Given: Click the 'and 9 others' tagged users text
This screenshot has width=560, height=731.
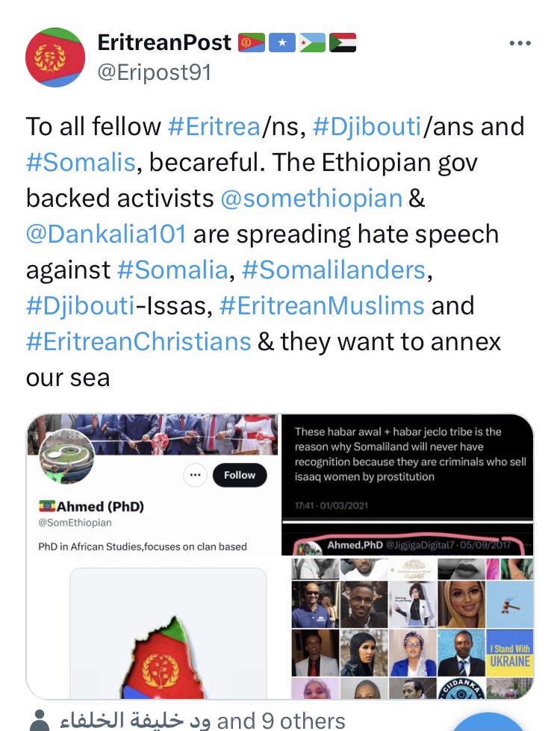Looking at the screenshot, I should click(281, 721).
